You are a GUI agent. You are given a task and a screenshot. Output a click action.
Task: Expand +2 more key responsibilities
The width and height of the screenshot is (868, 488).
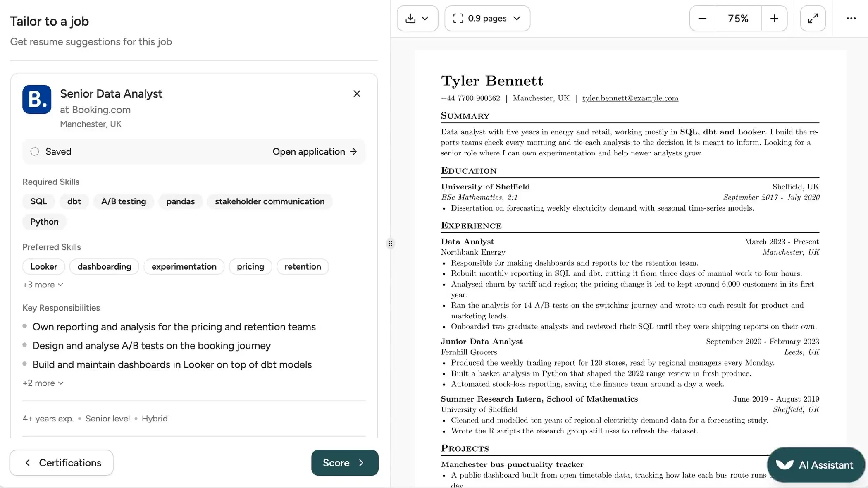43,383
